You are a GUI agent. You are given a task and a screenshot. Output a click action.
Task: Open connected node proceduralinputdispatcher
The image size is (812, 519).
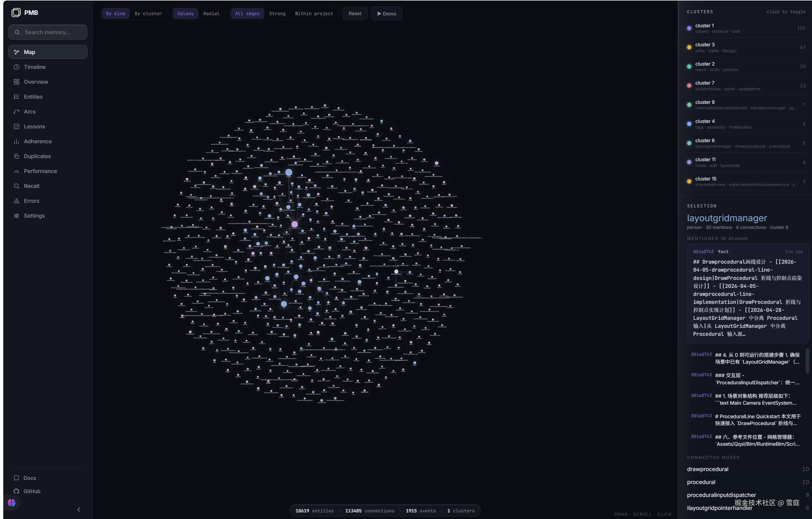748,495
